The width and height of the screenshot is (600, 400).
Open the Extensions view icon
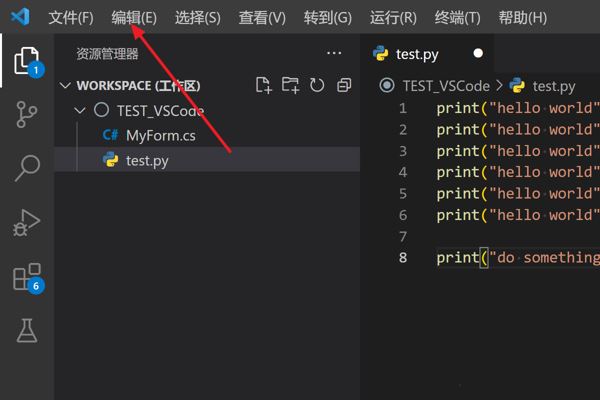click(x=26, y=277)
